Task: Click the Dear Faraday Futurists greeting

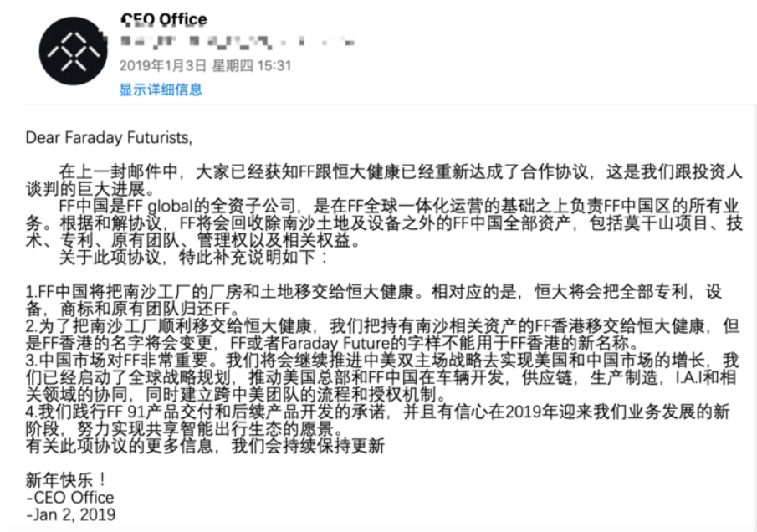Action: (x=109, y=138)
